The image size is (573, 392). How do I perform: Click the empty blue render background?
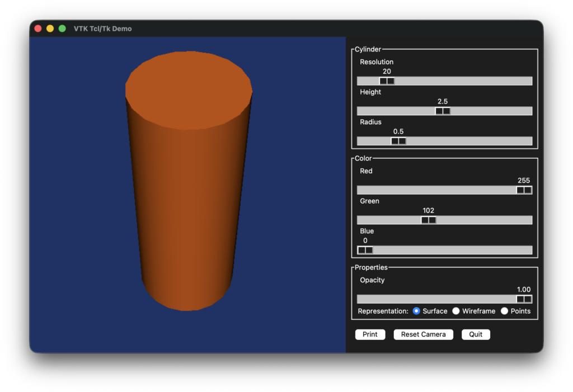[x=297, y=224]
